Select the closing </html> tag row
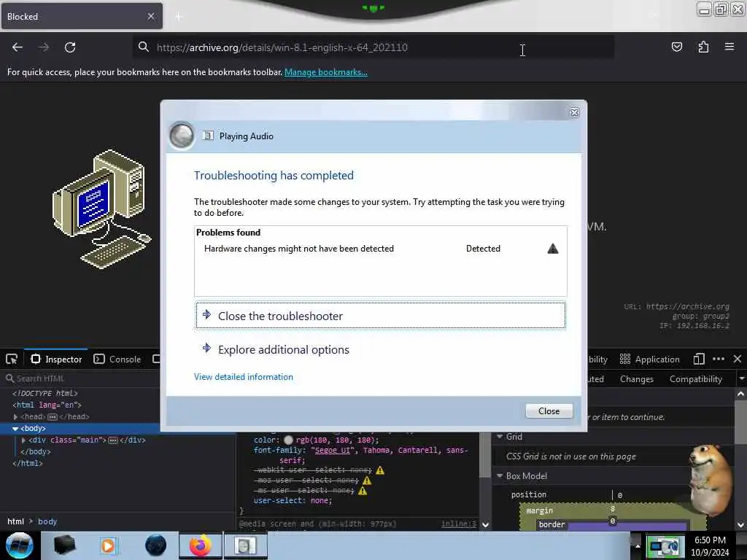 point(27,463)
